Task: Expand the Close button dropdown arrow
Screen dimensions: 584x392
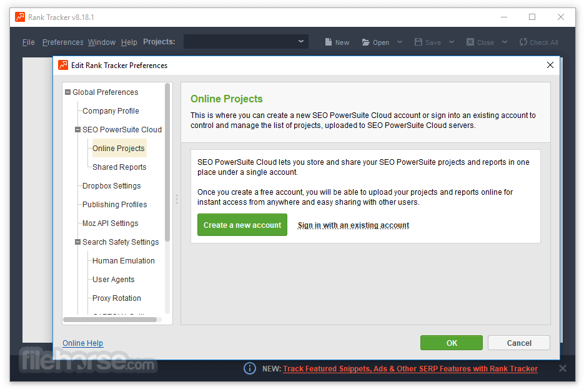Action: coord(504,42)
